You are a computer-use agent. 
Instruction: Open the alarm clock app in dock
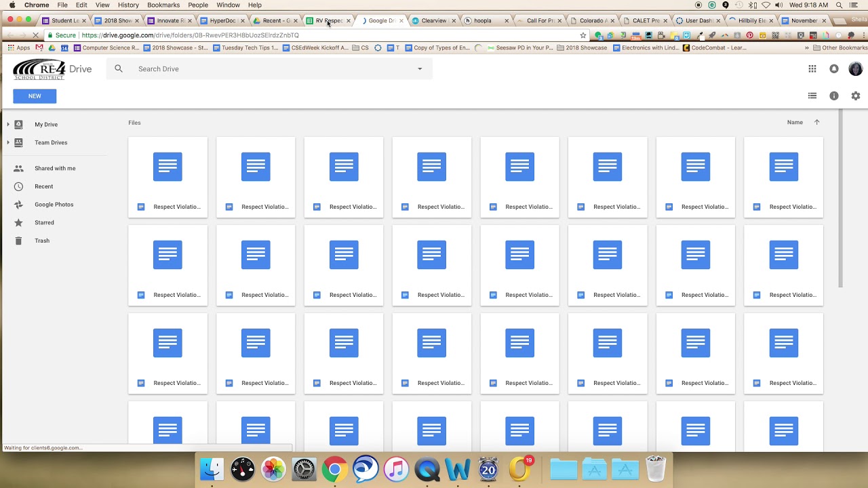tap(488, 468)
